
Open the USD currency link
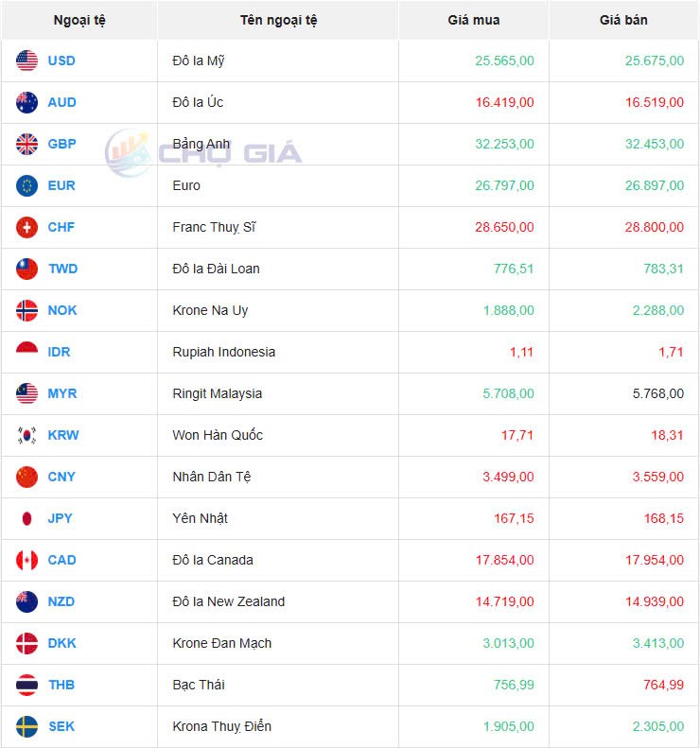click(x=61, y=61)
